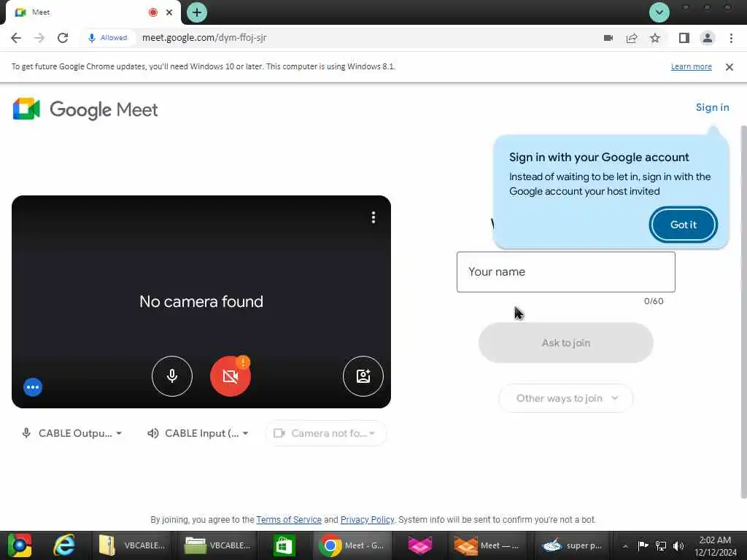This screenshot has height=560, width=747.
Task: Open the Privacy Policy link
Action: 368,519
